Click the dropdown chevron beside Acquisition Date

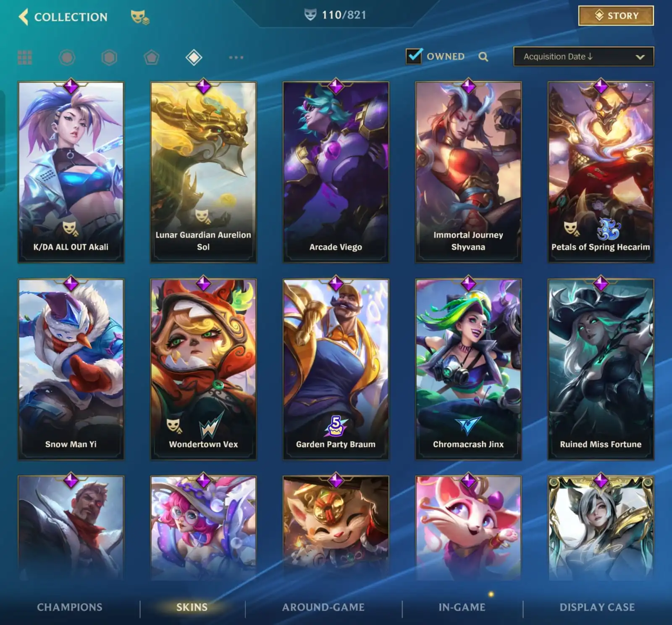pyautogui.click(x=640, y=57)
